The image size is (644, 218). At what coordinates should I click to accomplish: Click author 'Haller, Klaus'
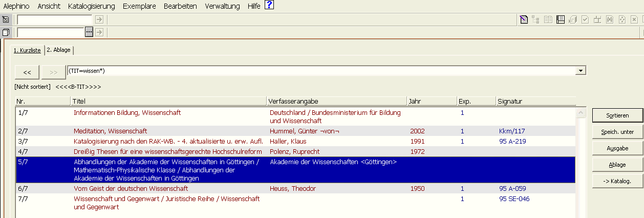pos(289,141)
